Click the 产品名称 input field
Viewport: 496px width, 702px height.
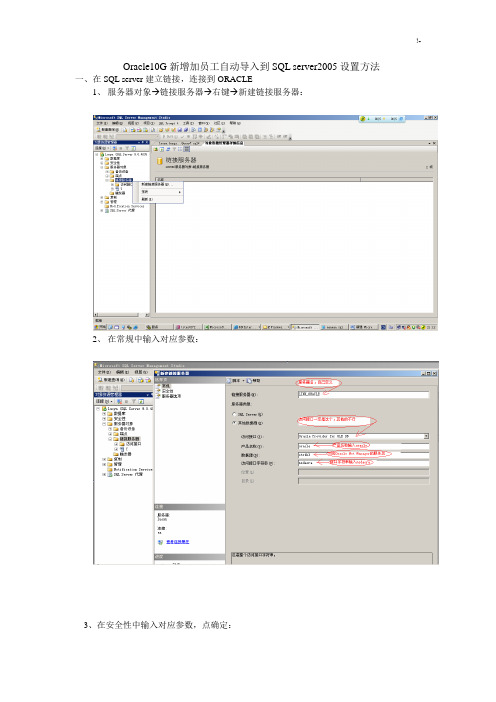pyautogui.click(x=363, y=446)
